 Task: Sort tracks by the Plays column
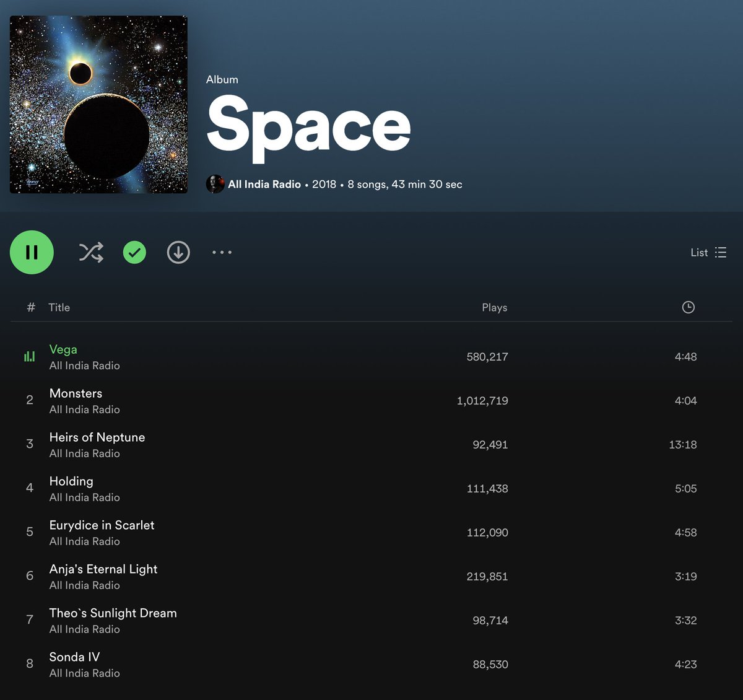click(494, 307)
